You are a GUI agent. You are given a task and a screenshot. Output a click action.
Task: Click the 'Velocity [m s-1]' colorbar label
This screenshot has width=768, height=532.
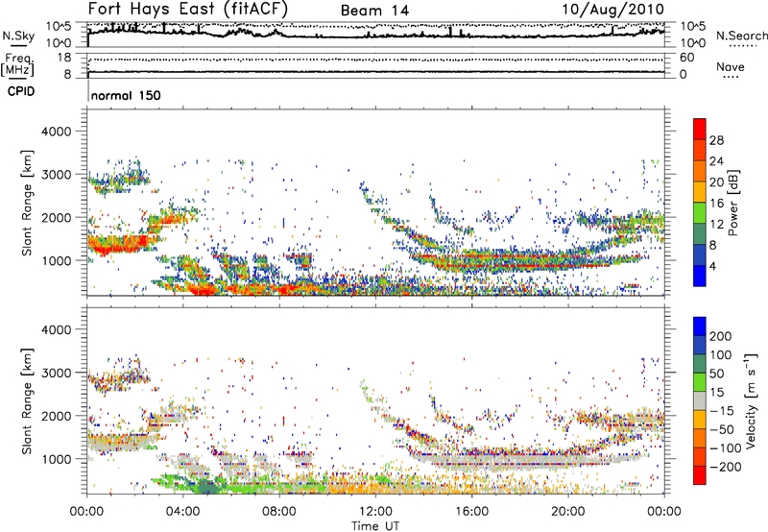[x=751, y=400]
